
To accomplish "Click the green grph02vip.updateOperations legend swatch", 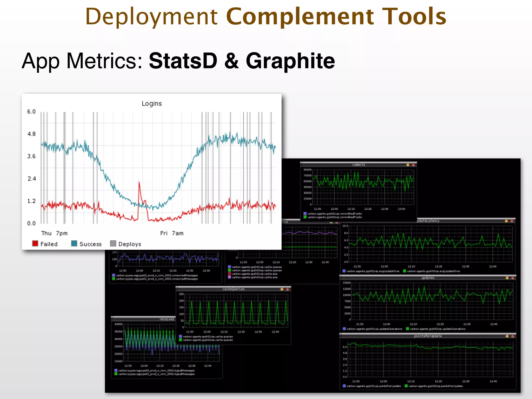I will [x=408, y=329].
